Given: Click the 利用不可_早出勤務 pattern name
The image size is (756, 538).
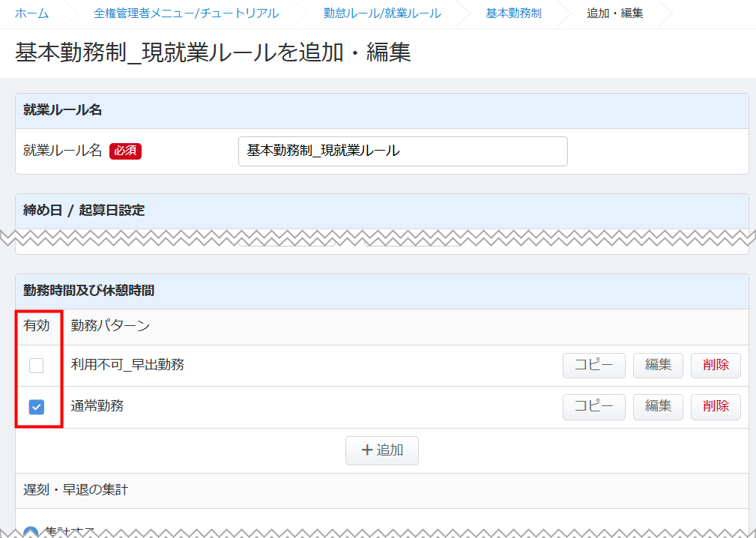Looking at the screenshot, I should [127, 365].
